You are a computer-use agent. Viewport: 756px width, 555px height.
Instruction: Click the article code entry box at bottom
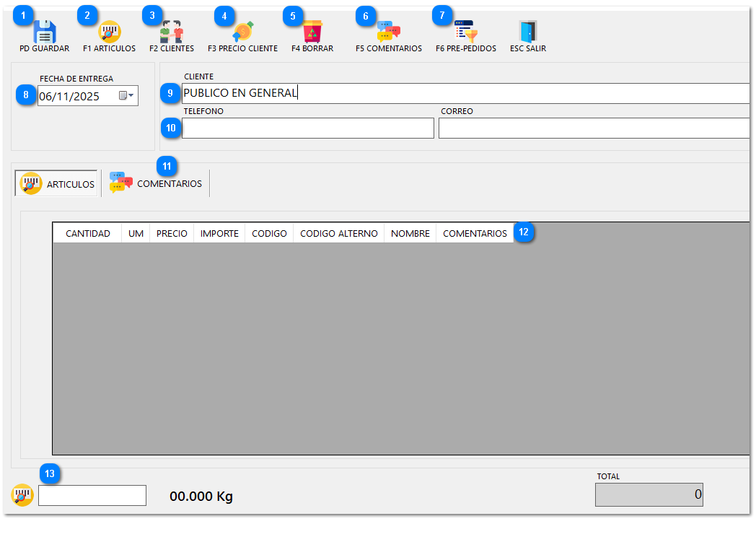92,495
